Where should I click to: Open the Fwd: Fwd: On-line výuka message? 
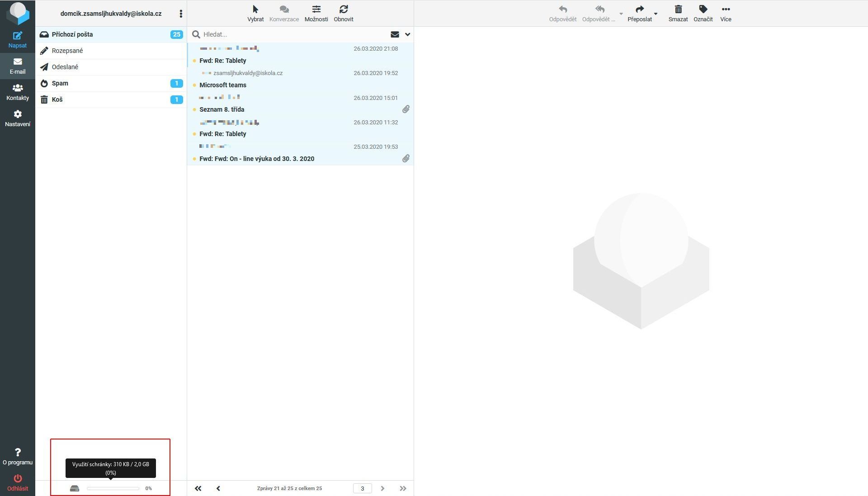[x=300, y=153]
